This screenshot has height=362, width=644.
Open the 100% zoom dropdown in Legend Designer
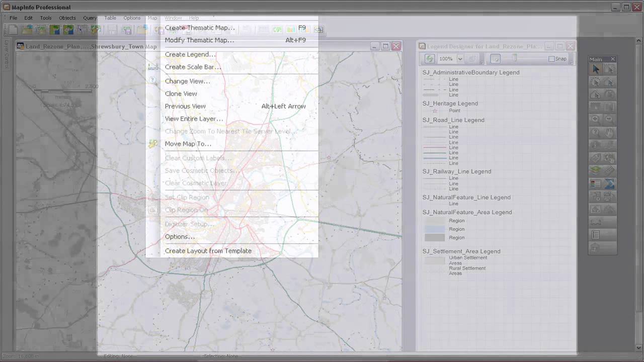(x=460, y=59)
